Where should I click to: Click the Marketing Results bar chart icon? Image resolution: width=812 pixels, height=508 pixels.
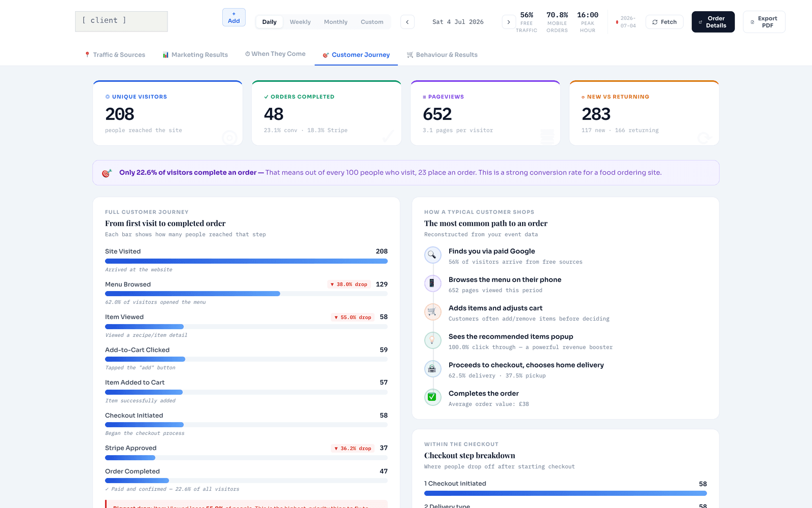point(165,55)
